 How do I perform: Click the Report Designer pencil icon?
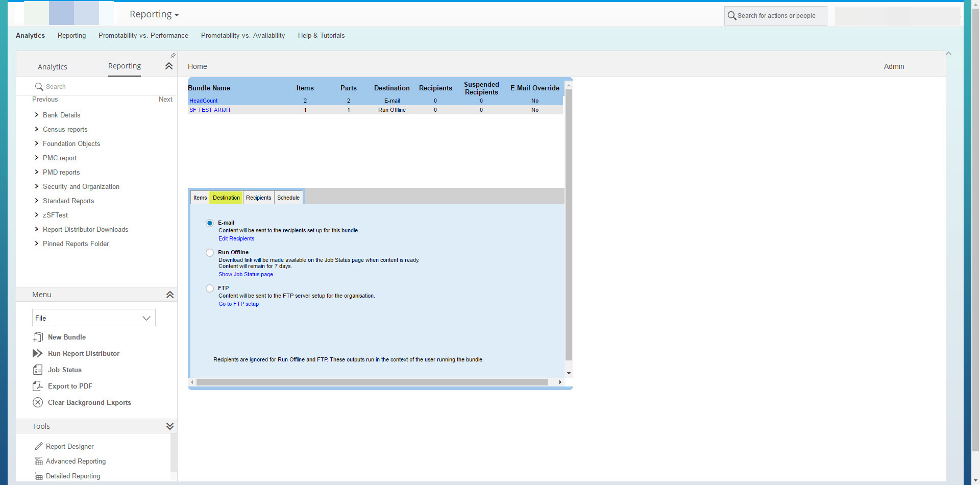point(39,446)
